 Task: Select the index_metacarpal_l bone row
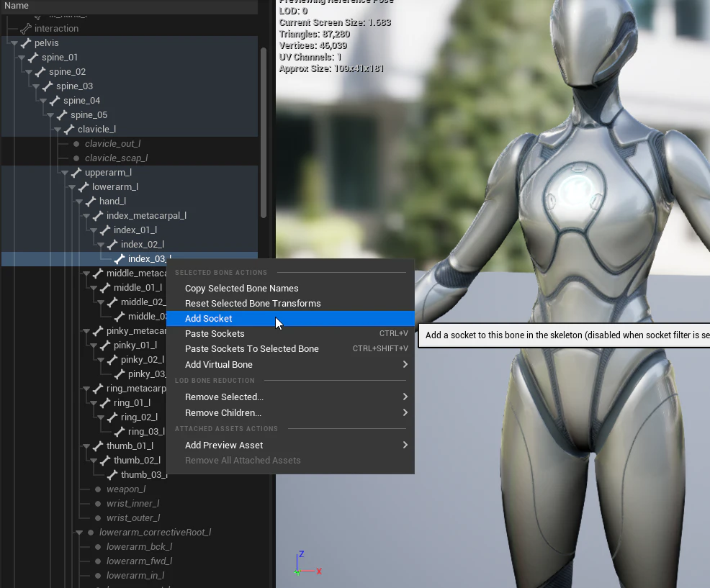pyautogui.click(x=130, y=216)
